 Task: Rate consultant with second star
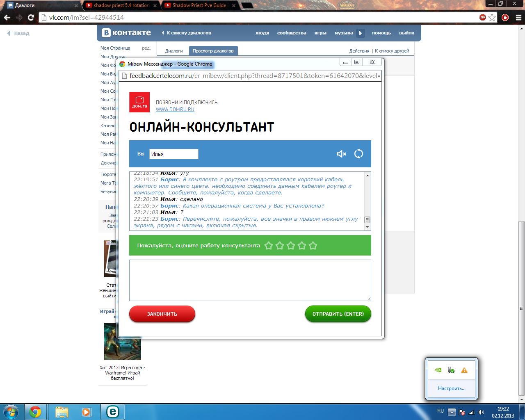pyautogui.click(x=280, y=246)
